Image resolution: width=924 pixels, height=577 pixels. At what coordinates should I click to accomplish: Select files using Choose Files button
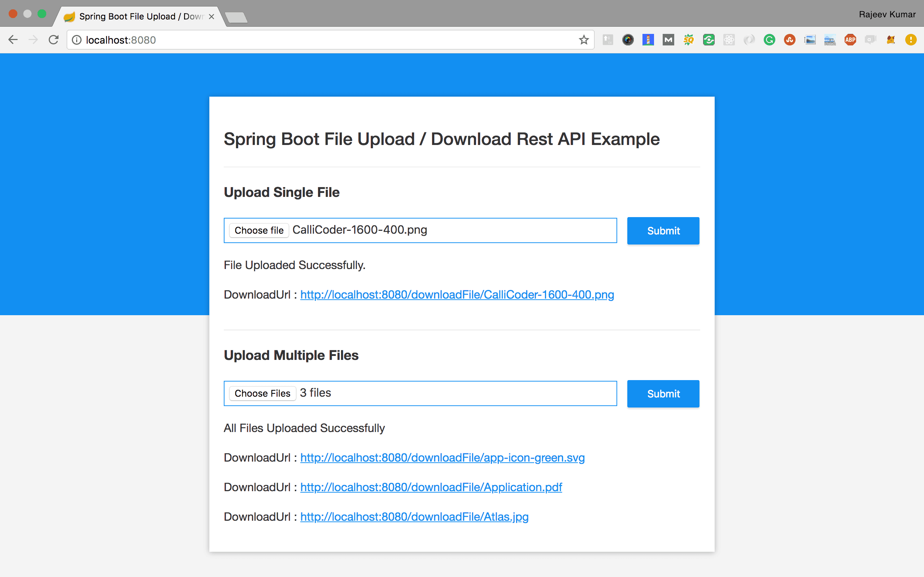[262, 393]
